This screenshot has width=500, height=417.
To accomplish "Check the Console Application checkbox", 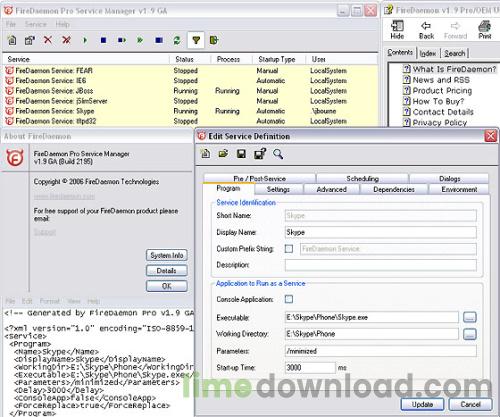I will [x=289, y=299].
